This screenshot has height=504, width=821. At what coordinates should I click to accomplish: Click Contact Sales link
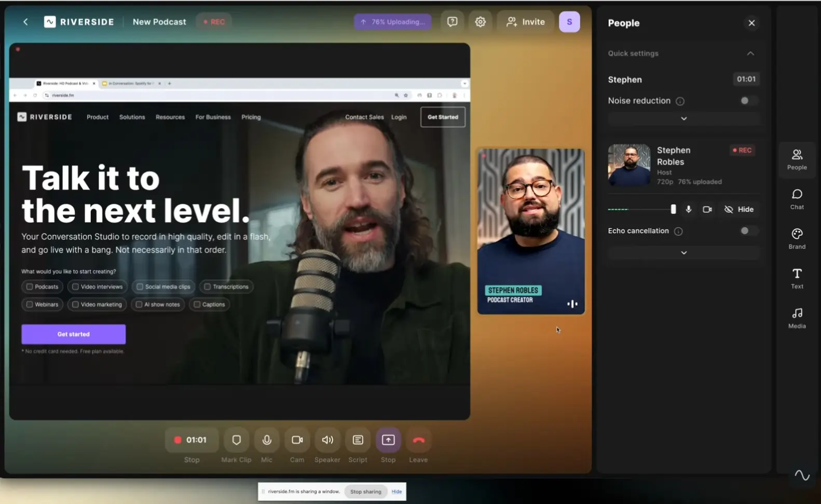point(364,117)
